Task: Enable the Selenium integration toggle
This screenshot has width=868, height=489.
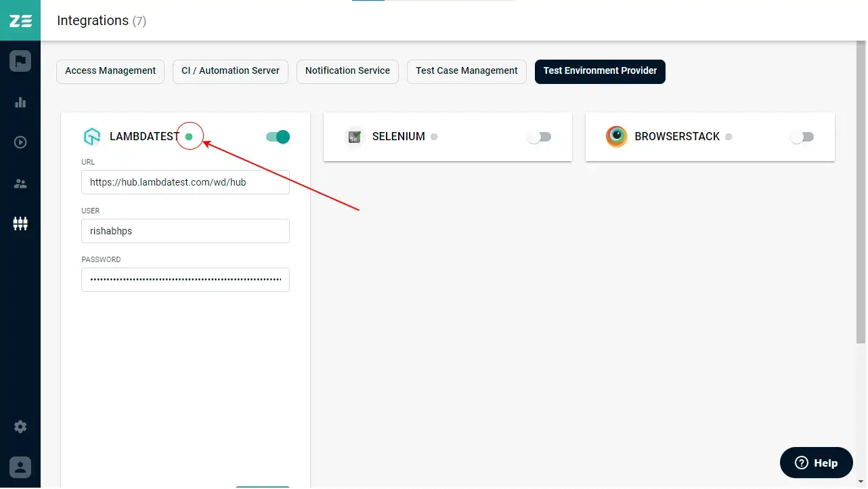Action: [x=540, y=137]
